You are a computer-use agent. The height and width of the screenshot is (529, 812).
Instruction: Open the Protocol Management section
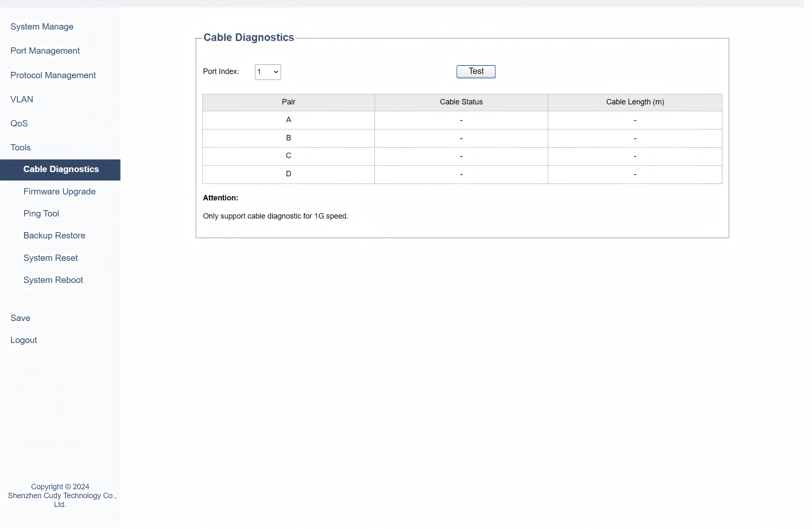53,75
